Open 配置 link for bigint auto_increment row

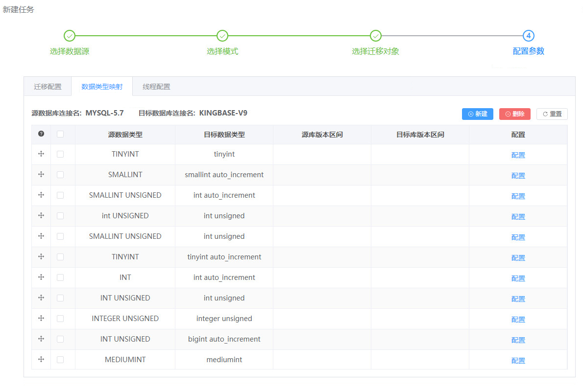pos(518,340)
